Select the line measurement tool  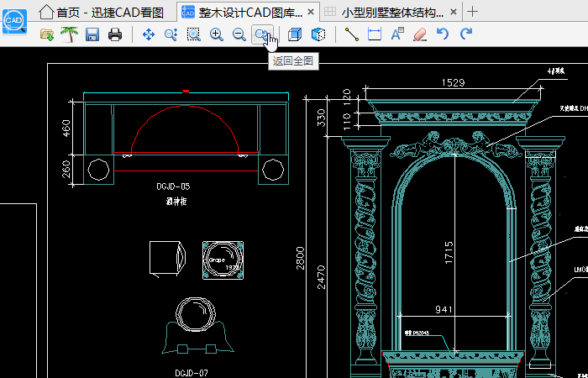pos(352,34)
